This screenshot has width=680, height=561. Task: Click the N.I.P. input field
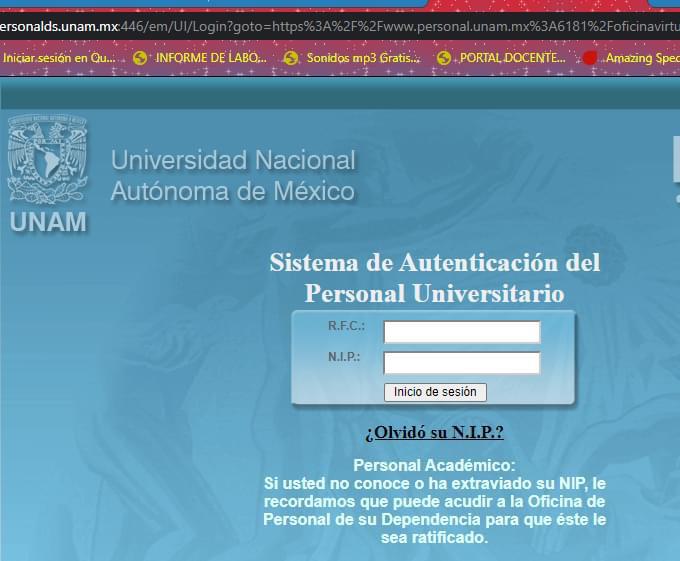coord(462,363)
